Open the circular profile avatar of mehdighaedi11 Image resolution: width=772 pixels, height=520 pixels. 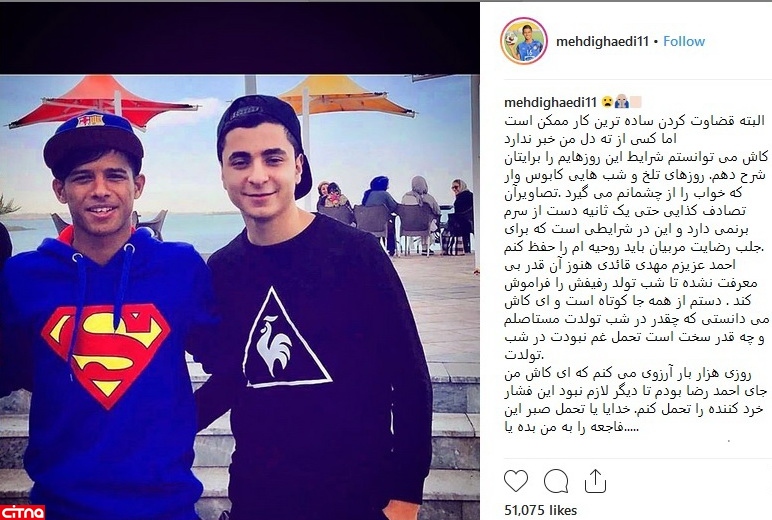point(524,41)
